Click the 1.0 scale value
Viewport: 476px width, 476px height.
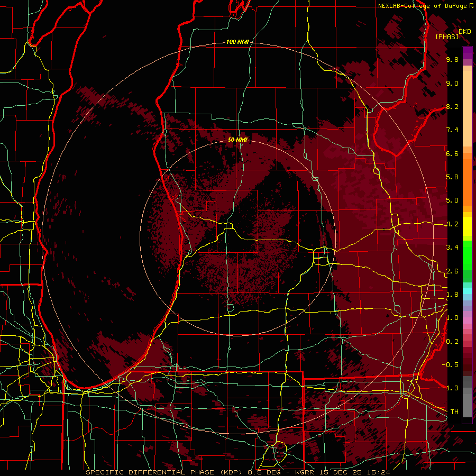pos(452,318)
